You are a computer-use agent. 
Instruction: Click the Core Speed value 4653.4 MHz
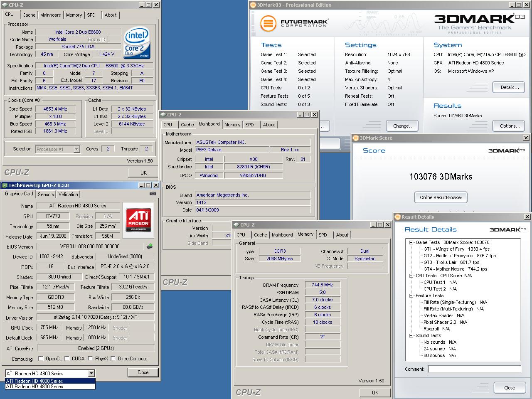55,109
